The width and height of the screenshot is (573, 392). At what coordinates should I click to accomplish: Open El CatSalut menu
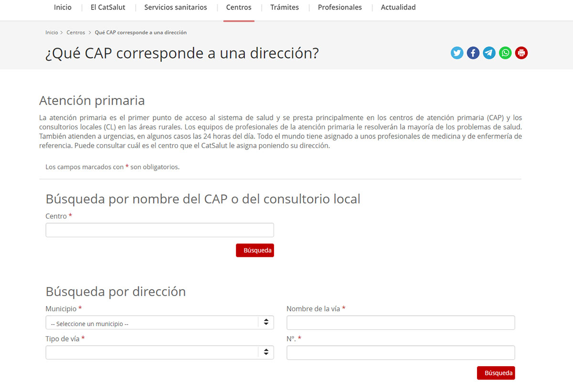108,8
